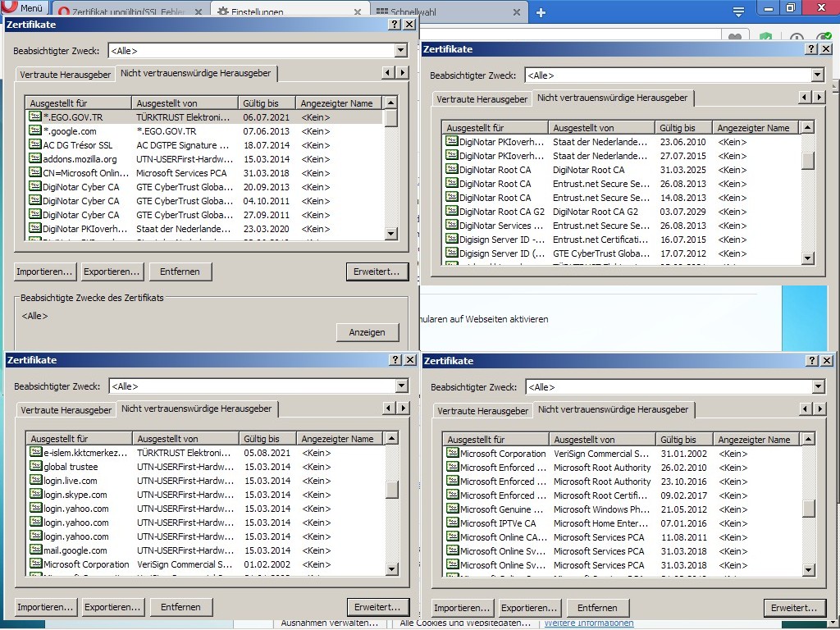Select the Microsoft Windows Ph… issuer cell
The image size is (840, 630).
[601, 509]
